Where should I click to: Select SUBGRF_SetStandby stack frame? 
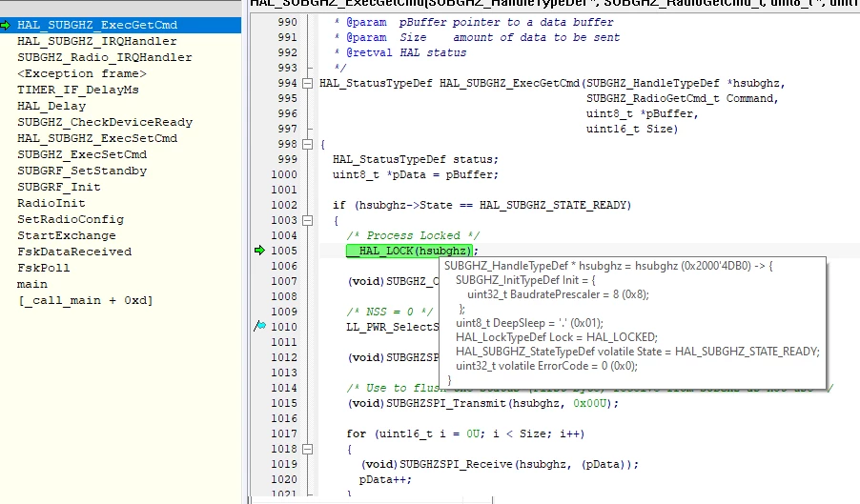(82, 171)
